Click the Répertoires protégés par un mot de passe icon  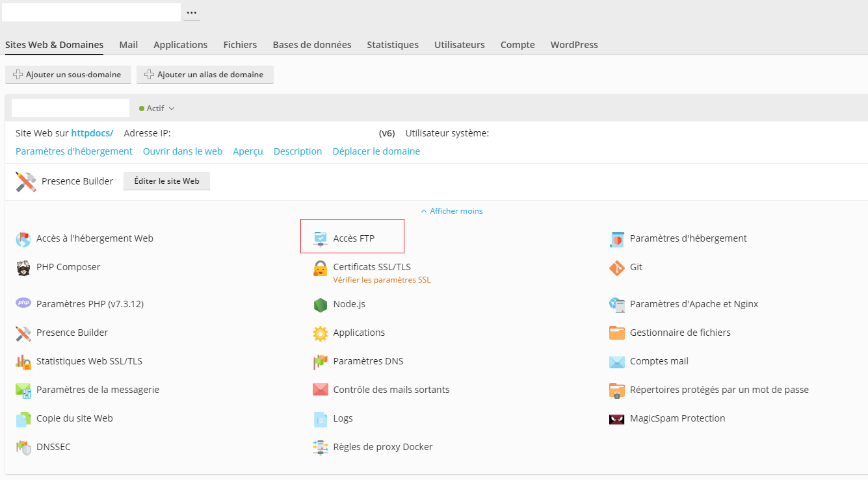617,390
